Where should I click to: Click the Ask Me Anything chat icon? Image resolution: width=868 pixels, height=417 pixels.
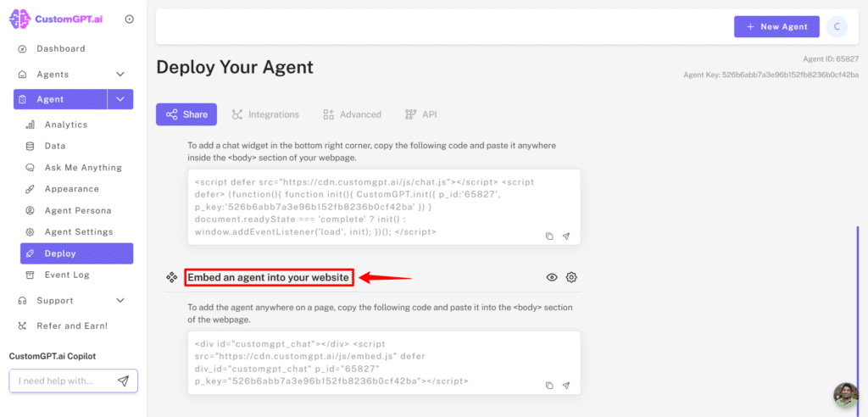[x=31, y=168]
